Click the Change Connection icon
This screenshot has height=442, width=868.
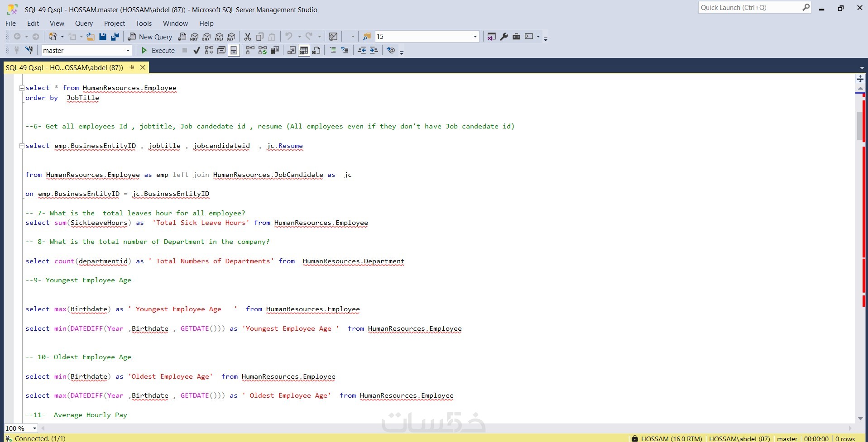[29, 50]
